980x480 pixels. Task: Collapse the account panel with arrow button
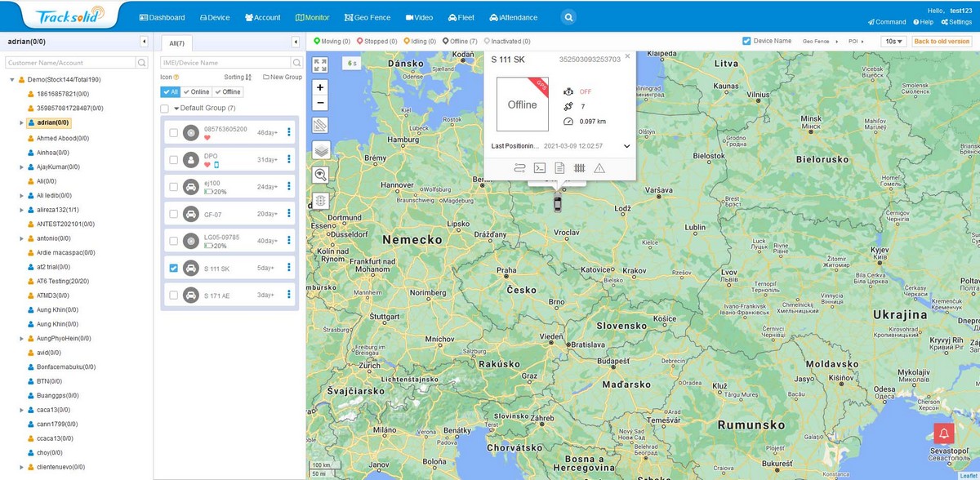click(144, 41)
